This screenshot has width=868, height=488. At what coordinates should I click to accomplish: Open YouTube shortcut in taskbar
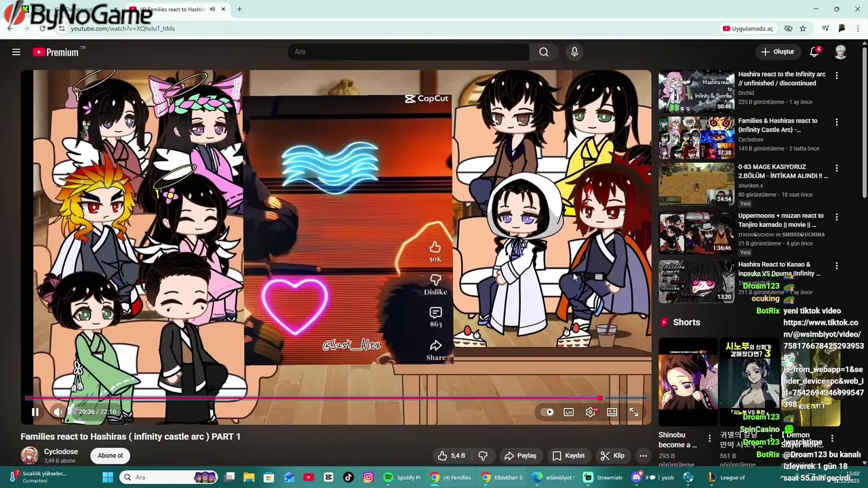click(x=309, y=477)
